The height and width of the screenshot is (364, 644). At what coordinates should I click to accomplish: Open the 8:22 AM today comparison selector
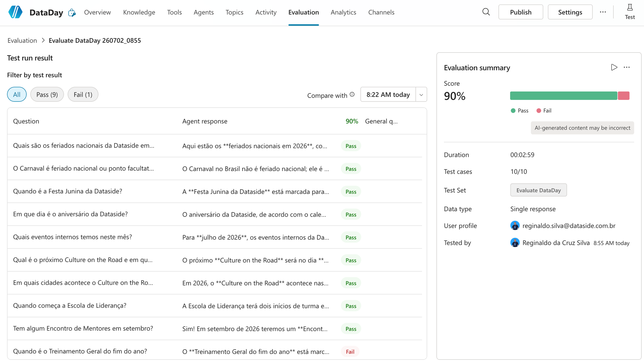pyautogui.click(x=388, y=95)
